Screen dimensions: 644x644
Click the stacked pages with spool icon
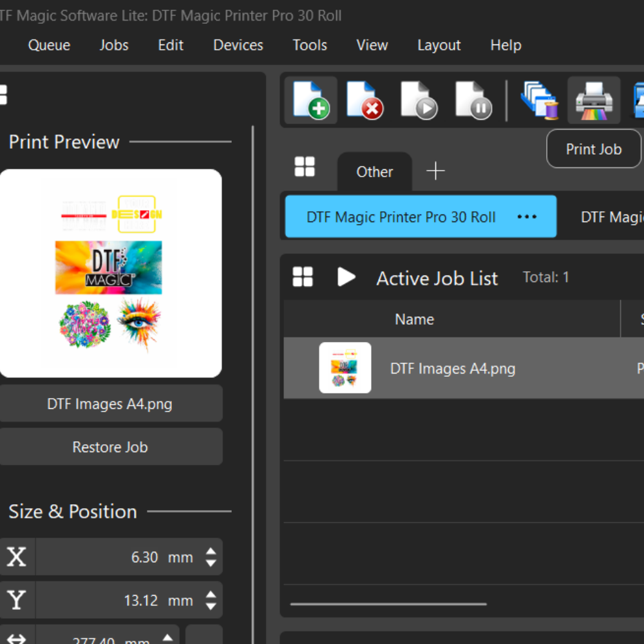(538, 100)
